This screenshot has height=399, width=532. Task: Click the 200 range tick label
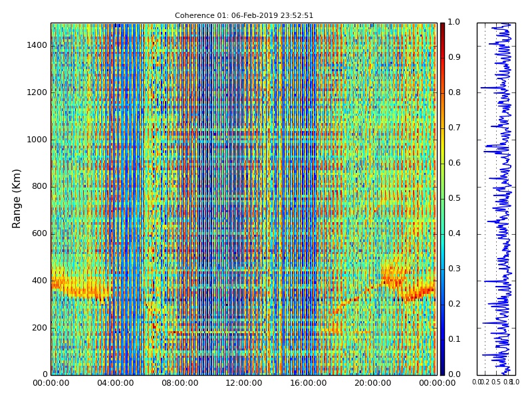(39, 328)
